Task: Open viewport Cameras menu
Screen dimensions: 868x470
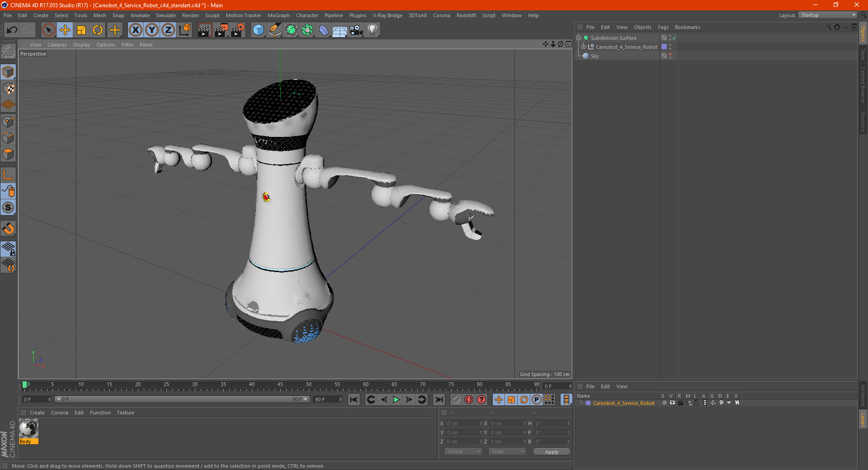Action: coord(57,45)
